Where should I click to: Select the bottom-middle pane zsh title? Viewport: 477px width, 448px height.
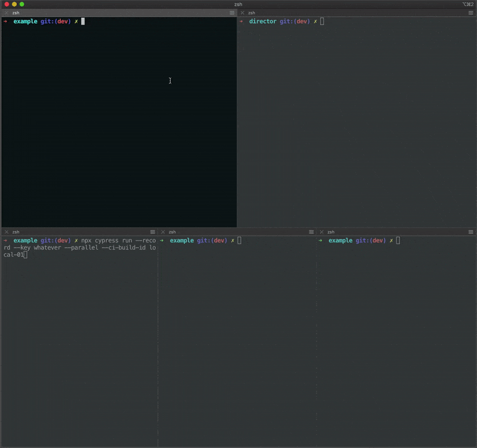point(172,232)
